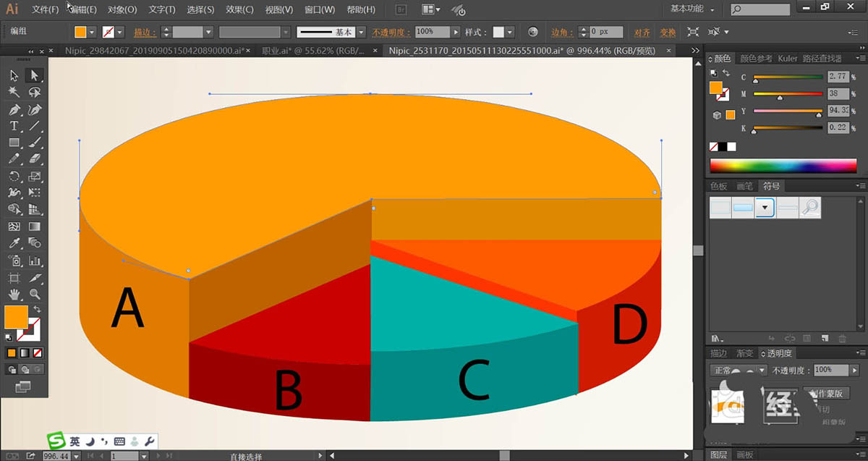Image resolution: width=868 pixels, height=461 pixels.
Task: Switch to the 色板 swatches tab
Action: point(718,186)
